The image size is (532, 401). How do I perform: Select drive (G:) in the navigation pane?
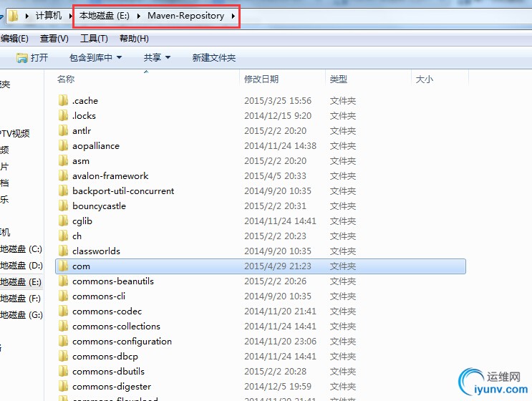(x=21, y=315)
